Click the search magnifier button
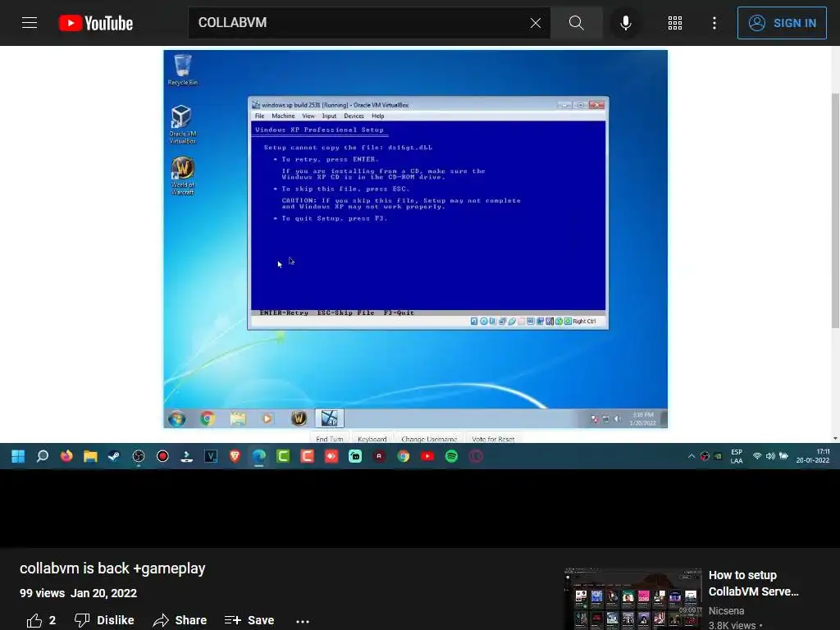The height and width of the screenshot is (630, 840). (x=577, y=23)
